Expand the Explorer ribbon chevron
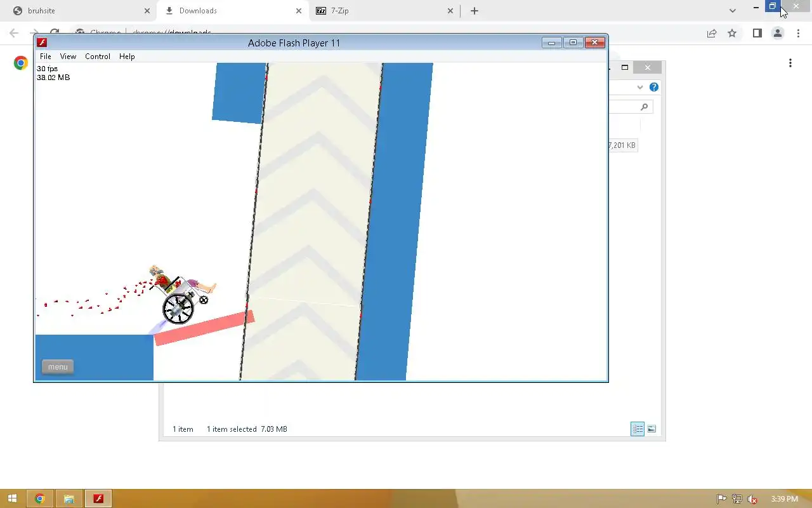Image resolution: width=812 pixels, height=508 pixels. pos(640,87)
